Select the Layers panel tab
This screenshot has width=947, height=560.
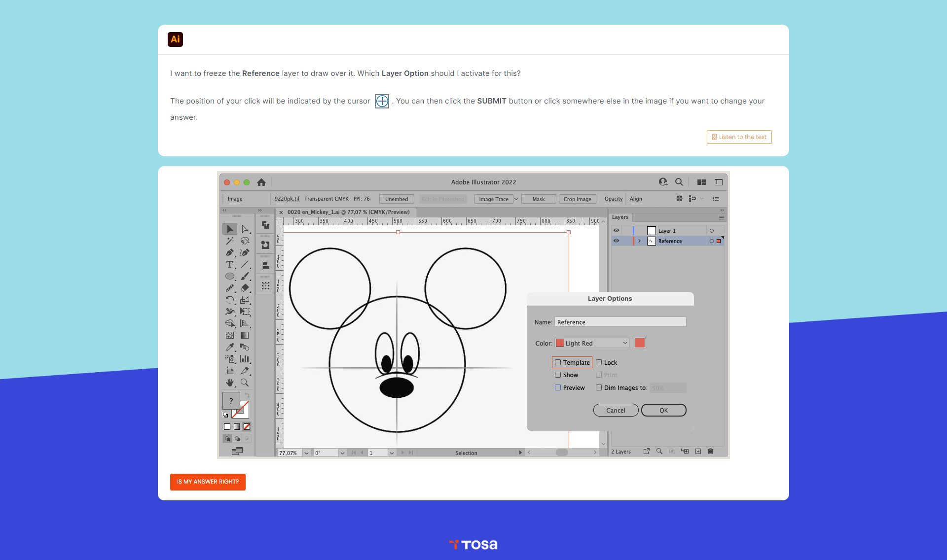pos(620,217)
